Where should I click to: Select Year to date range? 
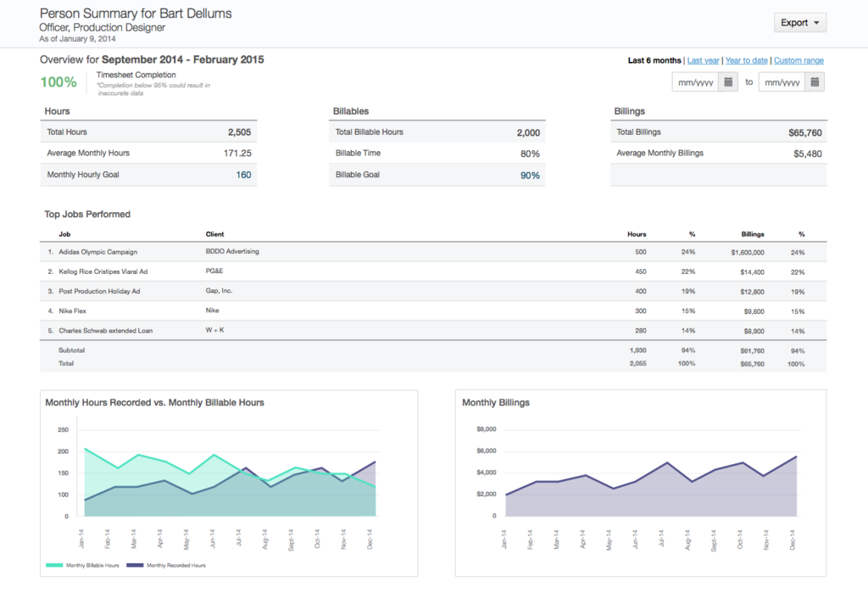(746, 60)
